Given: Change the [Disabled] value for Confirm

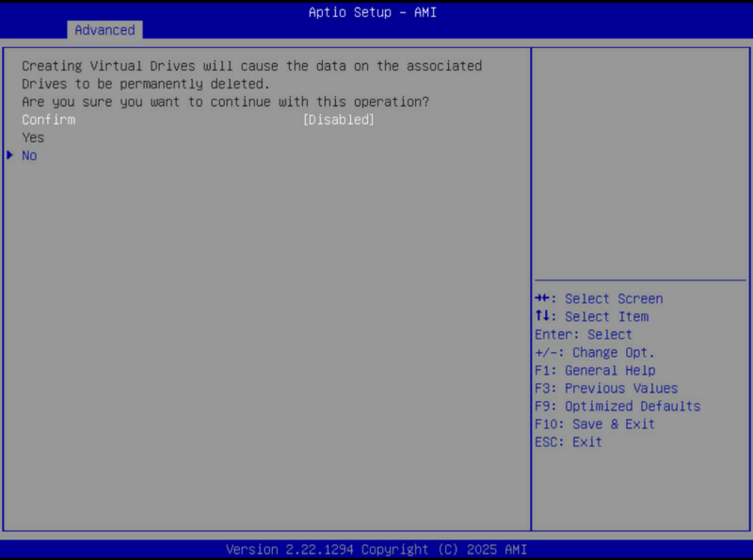Looking at the screenshot, I should point(339,120).
